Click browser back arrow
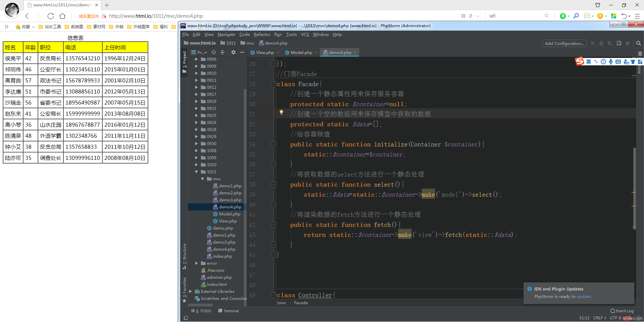This screenshot has width=644, height=322. (x=27, y=16)
